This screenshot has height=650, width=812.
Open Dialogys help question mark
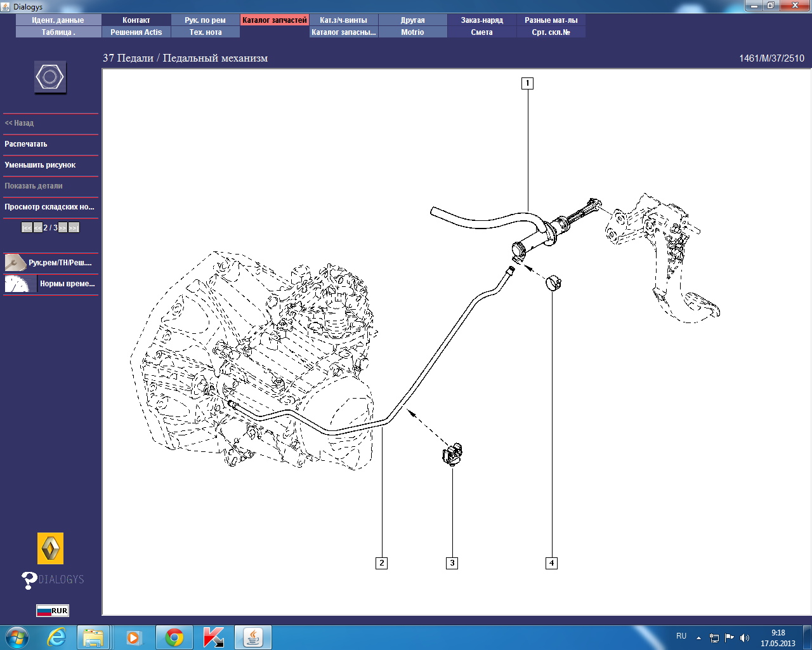point(29,580)
